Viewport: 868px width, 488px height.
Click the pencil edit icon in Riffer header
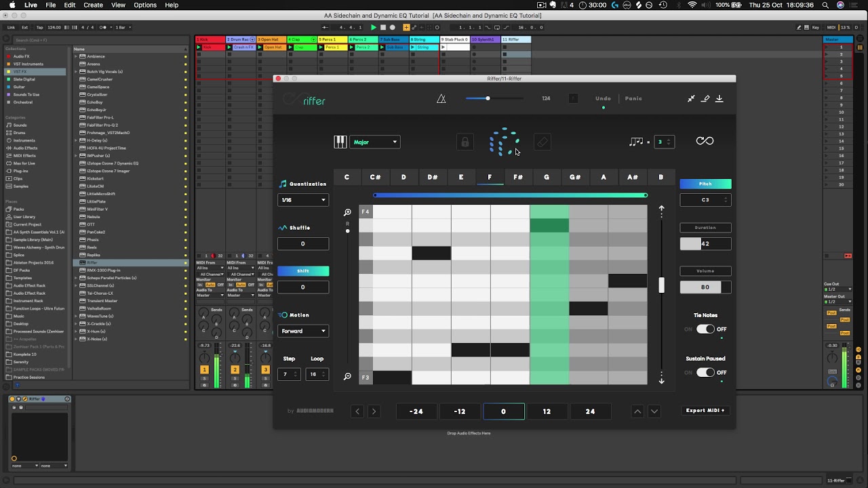point(705,98)
